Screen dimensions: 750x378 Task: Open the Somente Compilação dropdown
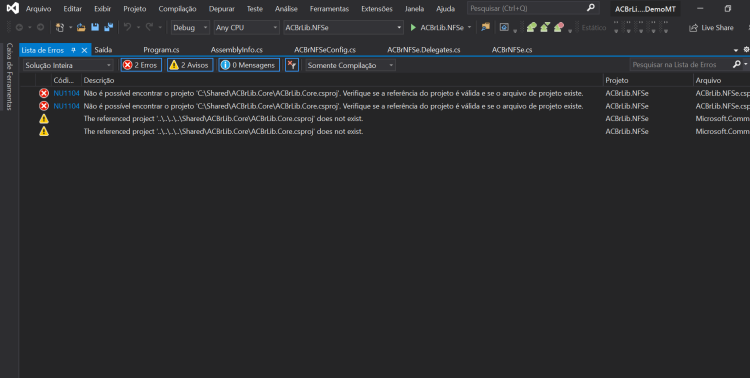click(351, 65)
